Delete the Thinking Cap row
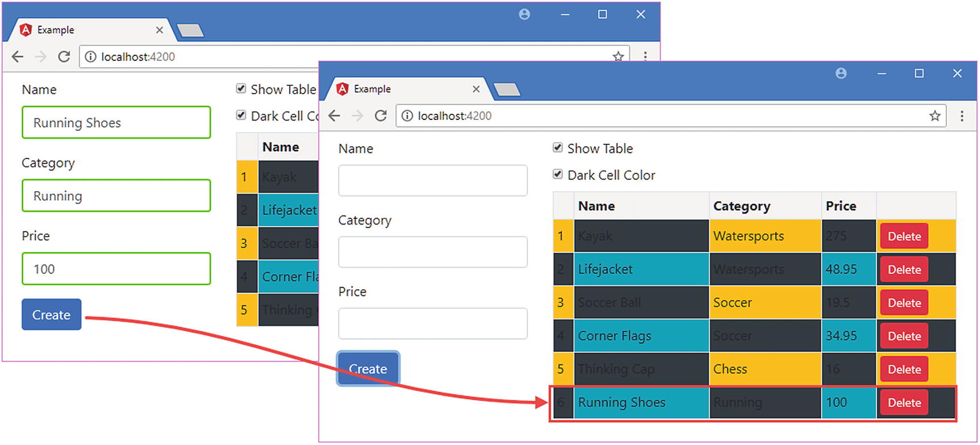980x445 pixels. (904, 369)
